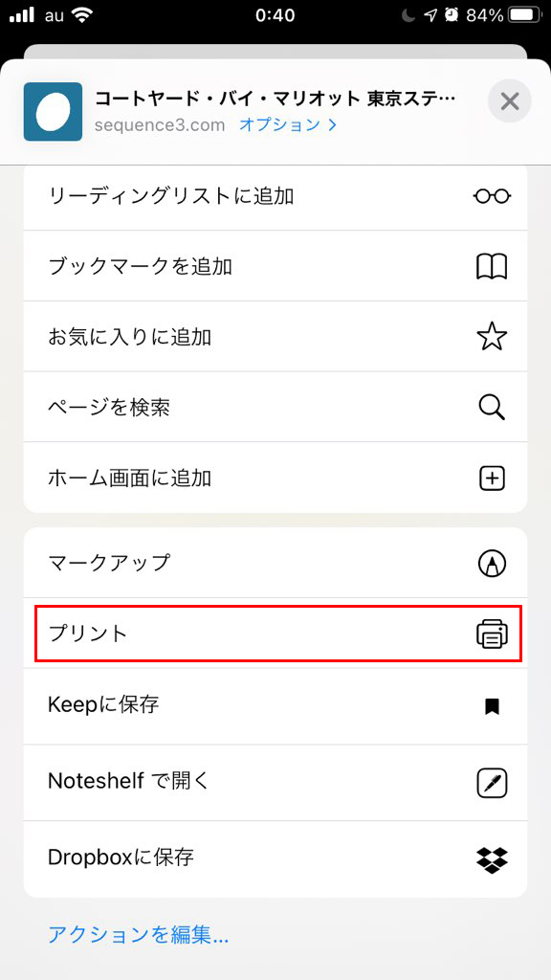Tap the Keep bookmark flag icon
Viewport: 551px width, 980px height.
pyautogui.click(x=492, y=707)
